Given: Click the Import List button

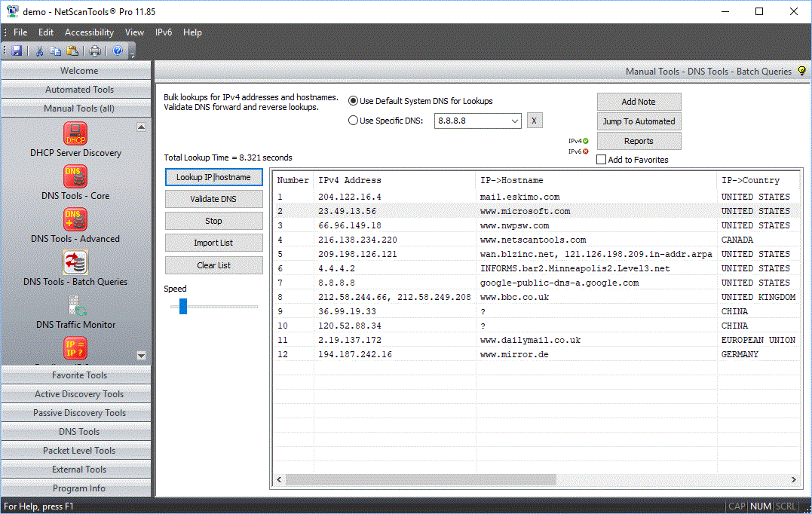Looking at the screenshot, I should (213, 243).
